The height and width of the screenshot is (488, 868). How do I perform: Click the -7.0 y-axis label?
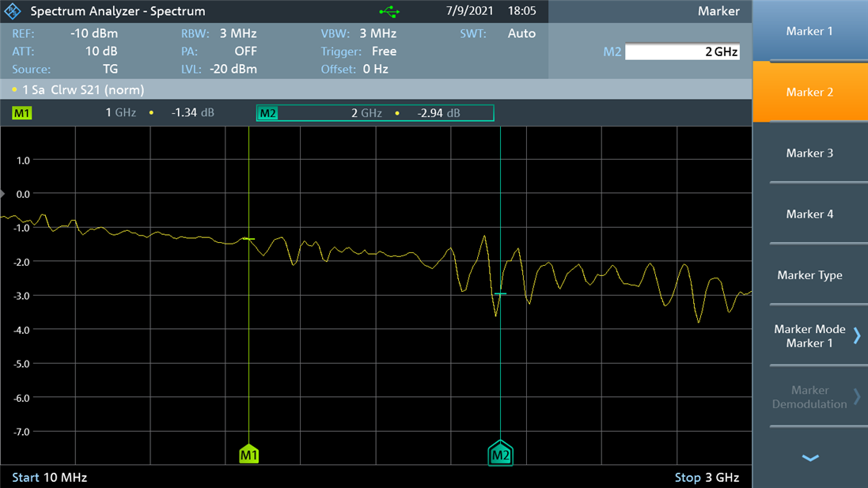point(21,432)
